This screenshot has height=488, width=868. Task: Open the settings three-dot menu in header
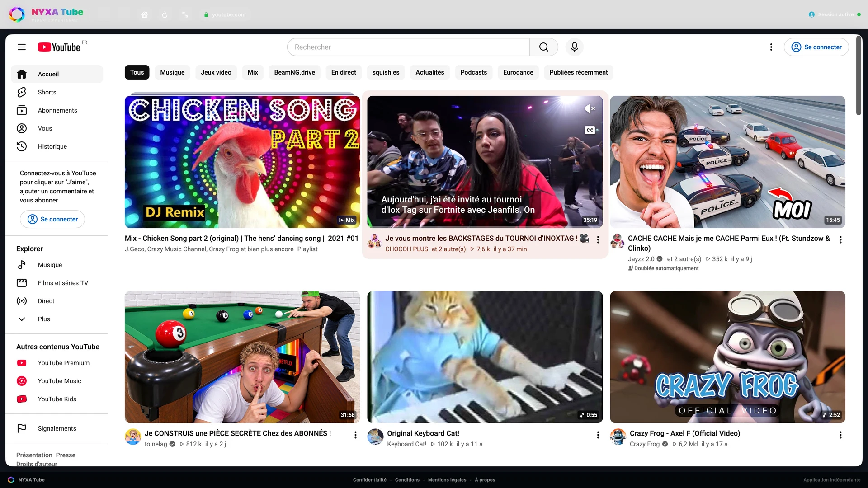click(771, 47)
